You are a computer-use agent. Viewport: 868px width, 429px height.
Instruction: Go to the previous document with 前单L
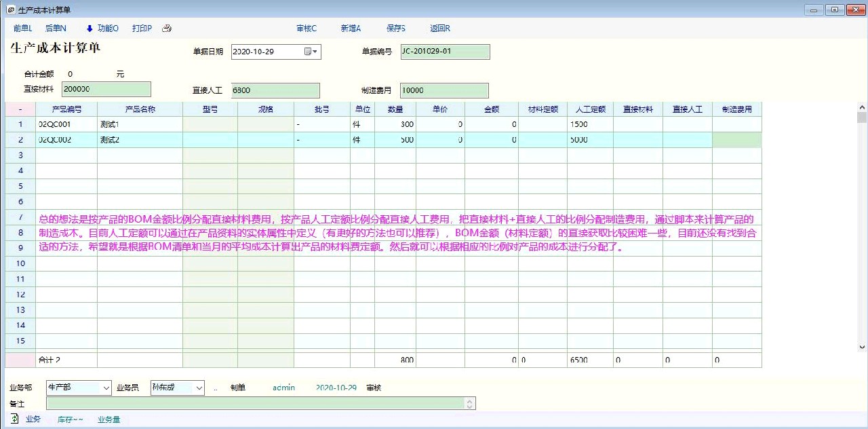click(x=22, y=29)
